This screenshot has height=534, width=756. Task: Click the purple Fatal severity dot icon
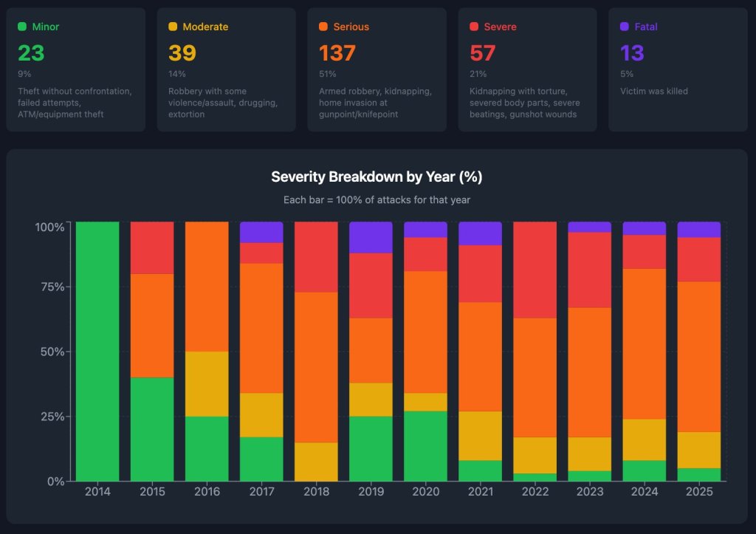pyautogui.click(x=625, y=27)
